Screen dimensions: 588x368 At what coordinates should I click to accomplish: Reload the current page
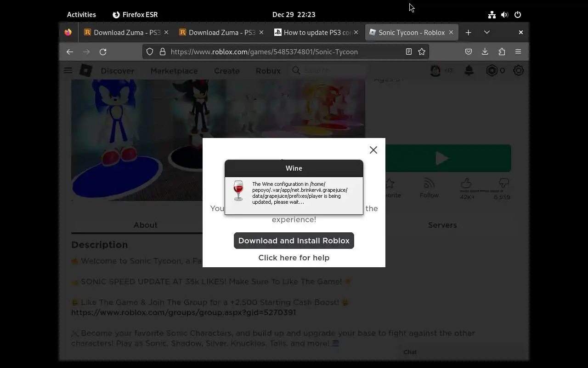click(x=103, y=52)
